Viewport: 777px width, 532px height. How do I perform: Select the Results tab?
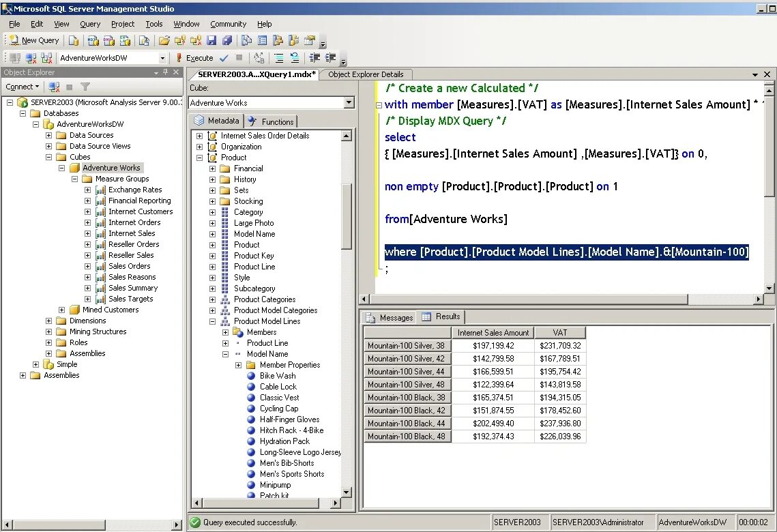tap(441, 316)
